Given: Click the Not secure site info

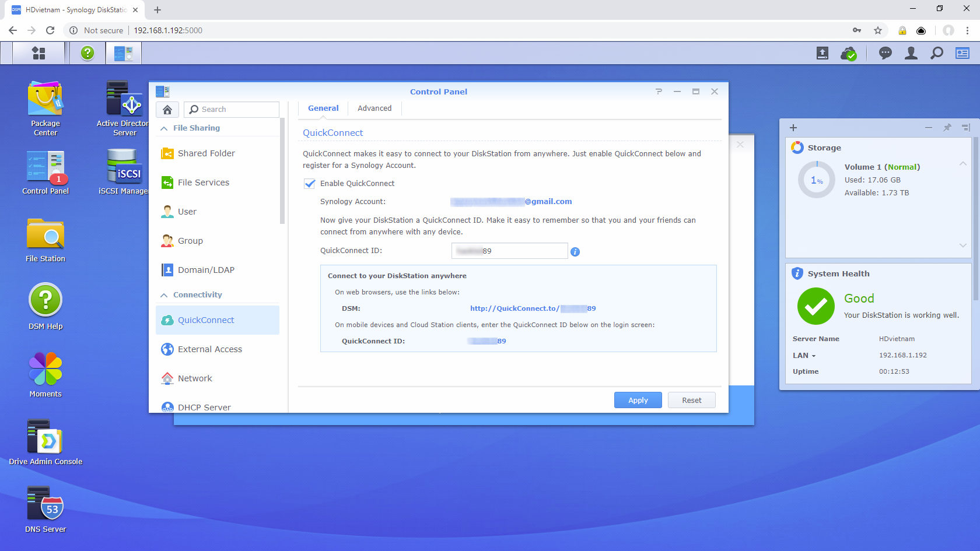Looking at the screenshot, I should click(96, 30).
